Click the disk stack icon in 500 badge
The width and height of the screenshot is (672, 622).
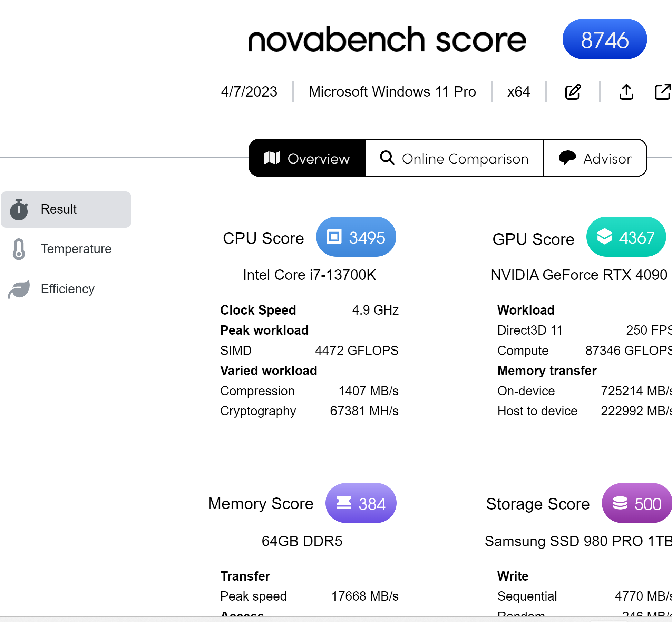[x=620, y=503]
